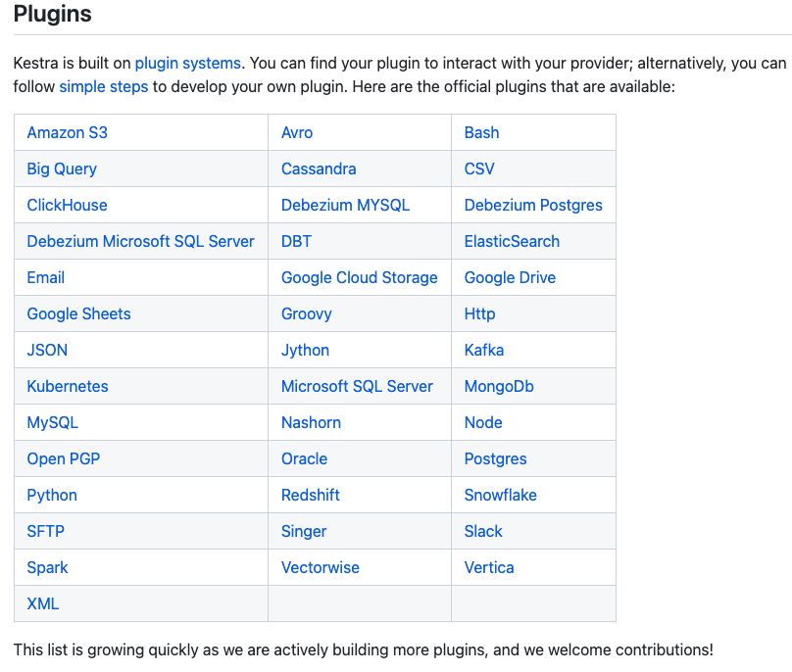Open the ClickHouse plugin link
792x672 pixels.
(68, 206)
